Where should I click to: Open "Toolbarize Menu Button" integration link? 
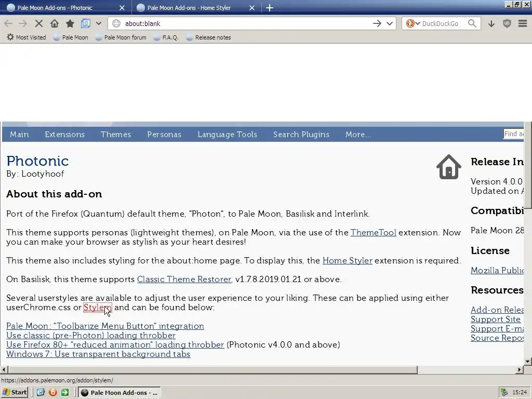[x=105, y=326]
